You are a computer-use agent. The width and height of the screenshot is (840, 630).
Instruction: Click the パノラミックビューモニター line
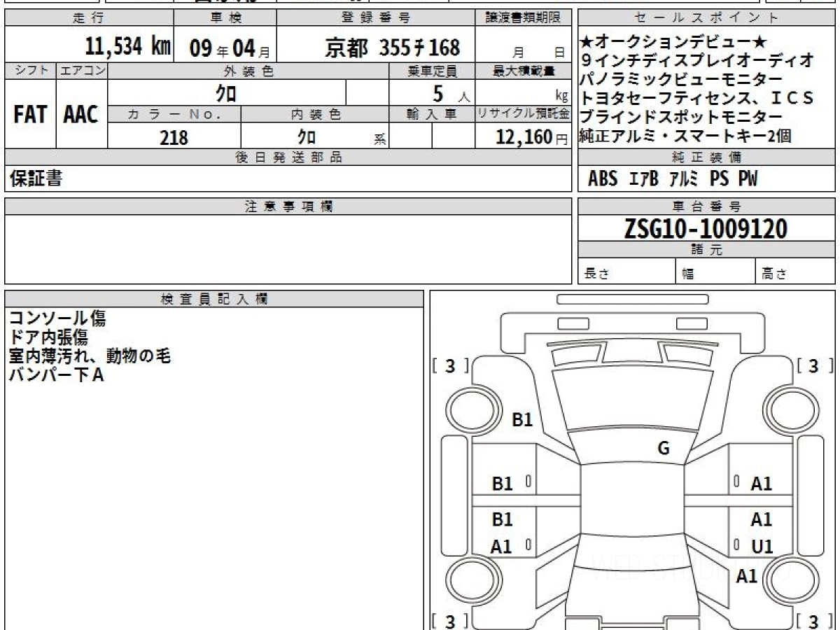point(681,79)
